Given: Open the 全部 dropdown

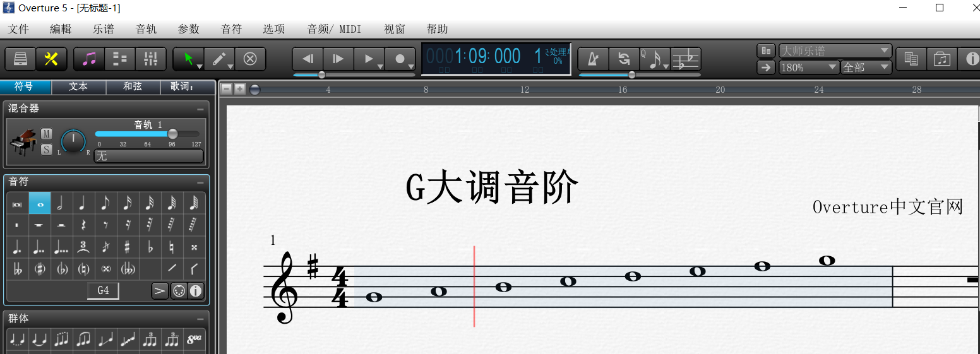Looking at the screenshot, I should pyautogui.click(x=866, y=67).
